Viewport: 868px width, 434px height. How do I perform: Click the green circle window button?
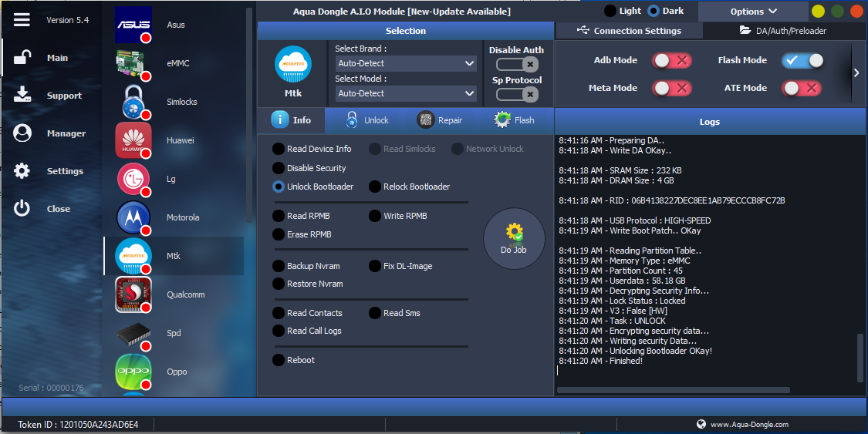(838, 11)
